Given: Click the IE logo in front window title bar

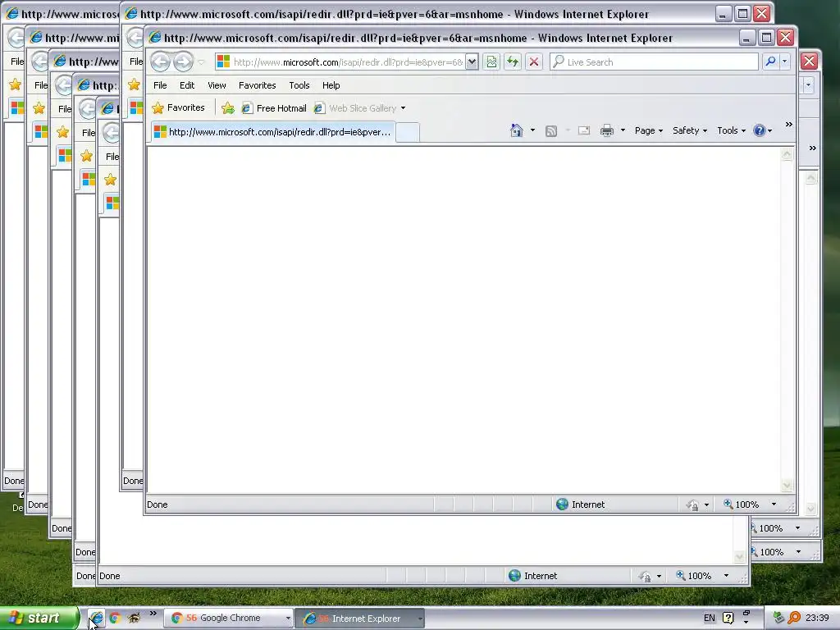Looking at the screenshot, I should [x=155, y=38].
